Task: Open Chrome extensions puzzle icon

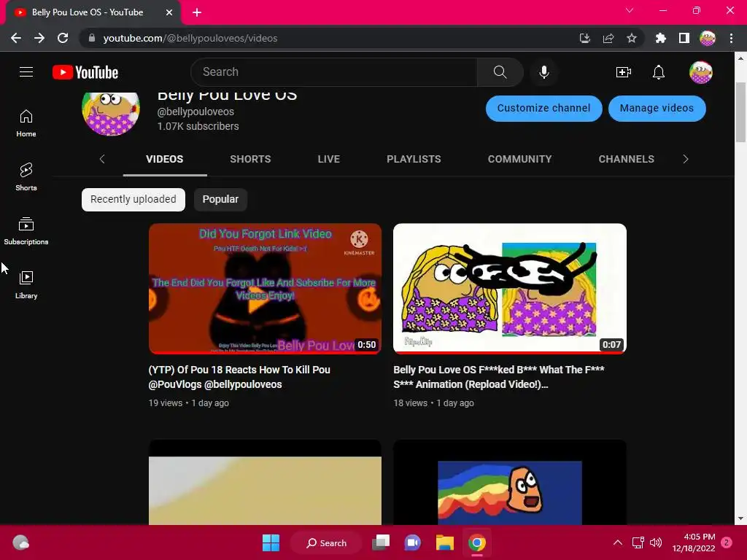Action: pyautogui.click(x=660, y=38)
